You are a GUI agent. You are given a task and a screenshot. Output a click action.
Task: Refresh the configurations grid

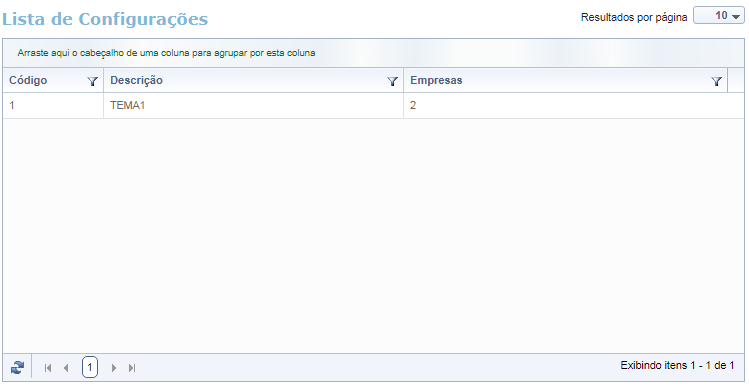[x=17, y=367]
